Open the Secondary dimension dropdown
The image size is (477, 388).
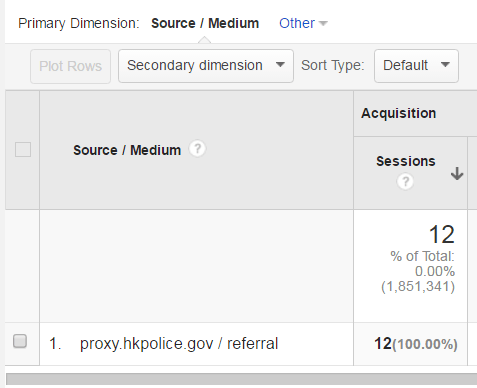[206, 66]
